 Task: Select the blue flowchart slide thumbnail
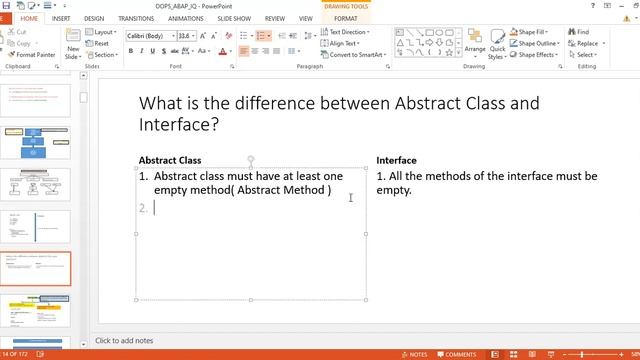[36, 143]
